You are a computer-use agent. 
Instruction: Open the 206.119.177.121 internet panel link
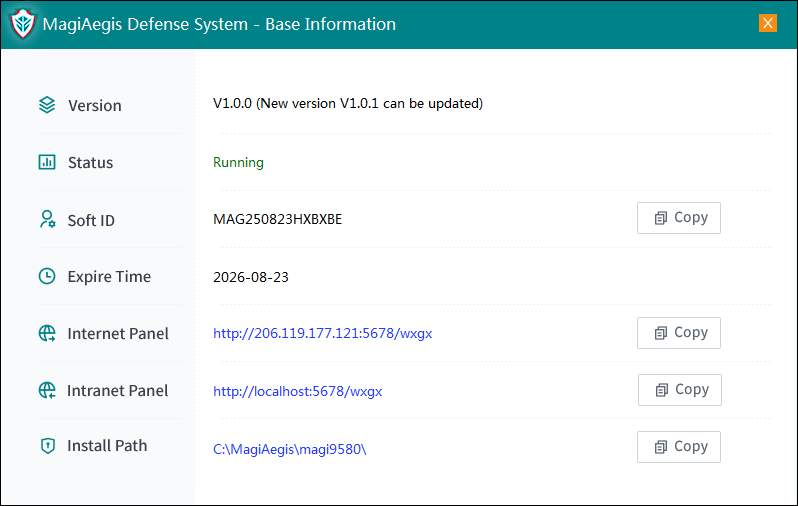tap(322, 334)
